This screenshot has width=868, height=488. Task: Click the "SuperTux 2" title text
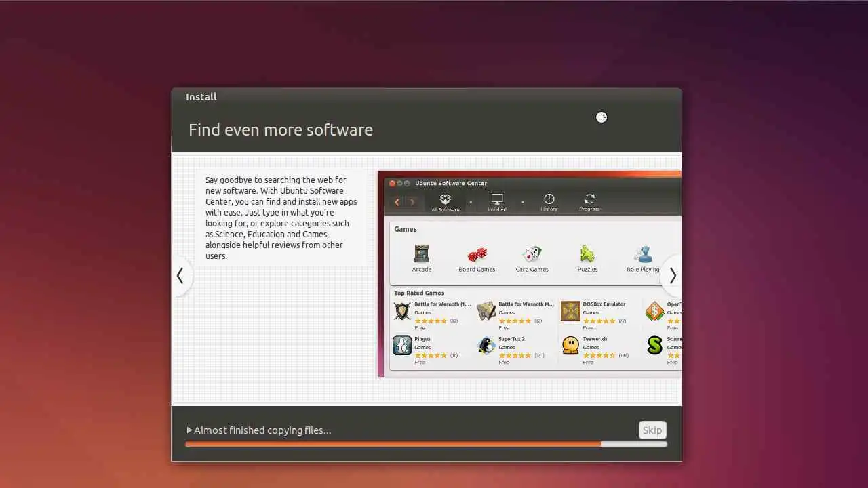(511, 339)
